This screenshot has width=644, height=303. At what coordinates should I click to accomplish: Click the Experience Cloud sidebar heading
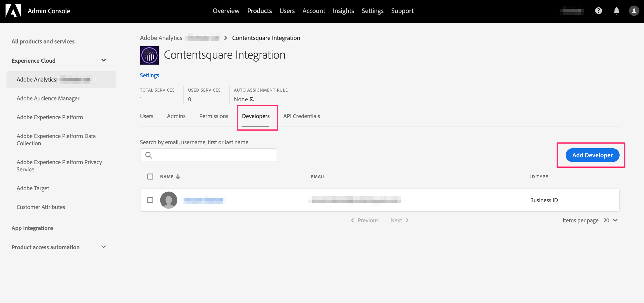[x=34, y=60]
